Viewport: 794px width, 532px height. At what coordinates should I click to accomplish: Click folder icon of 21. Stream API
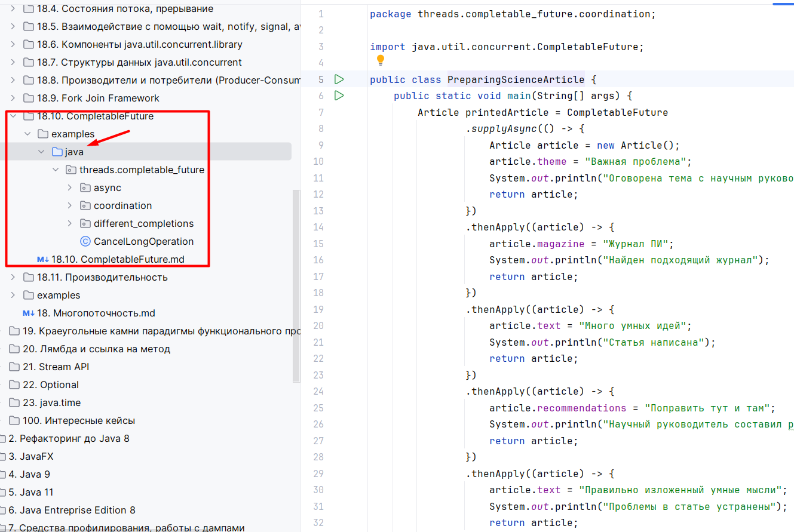14,367
